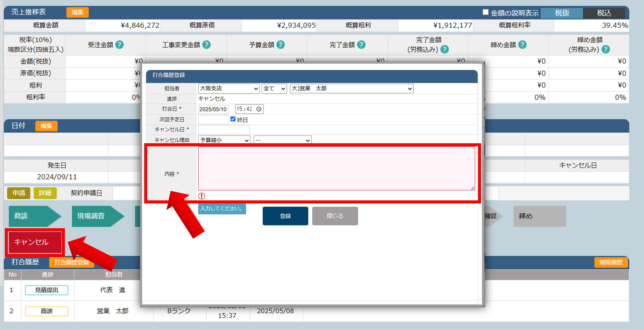Click the 登録 button
644x330 pixels.
click(x=285, y=216)
